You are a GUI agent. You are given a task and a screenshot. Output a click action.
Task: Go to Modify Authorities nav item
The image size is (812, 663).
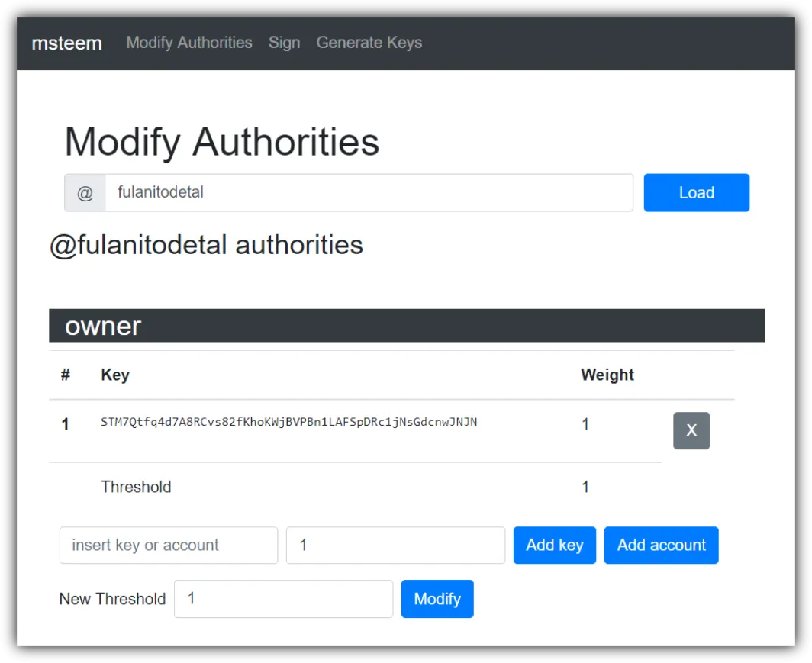coord(189,43)
